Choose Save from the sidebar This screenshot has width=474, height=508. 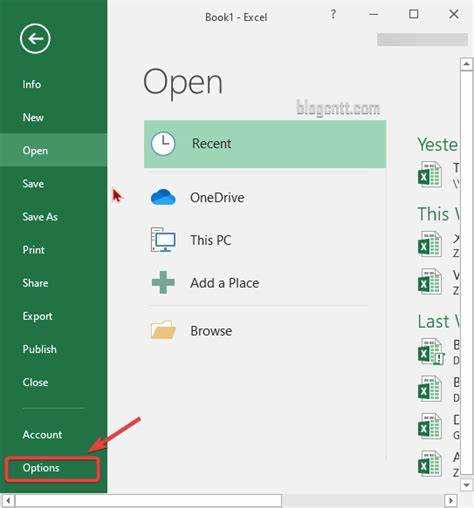point(33,183)
